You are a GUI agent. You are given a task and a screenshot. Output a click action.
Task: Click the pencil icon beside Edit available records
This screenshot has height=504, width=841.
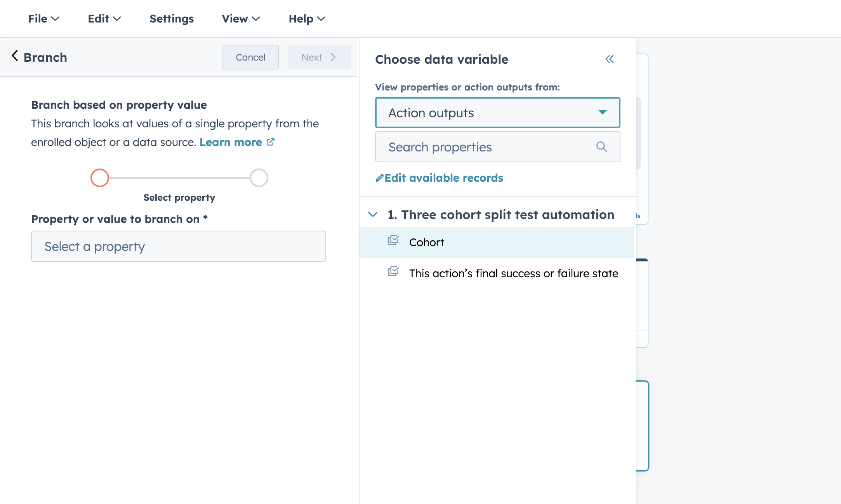[379, 178]
